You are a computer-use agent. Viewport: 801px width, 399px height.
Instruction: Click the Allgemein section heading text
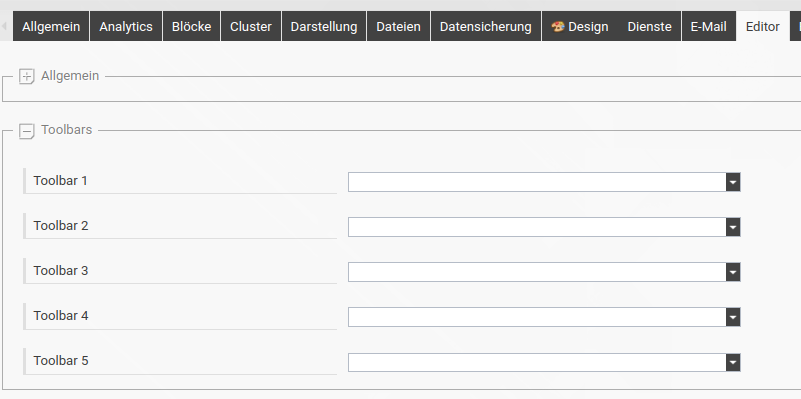point(70,76)
